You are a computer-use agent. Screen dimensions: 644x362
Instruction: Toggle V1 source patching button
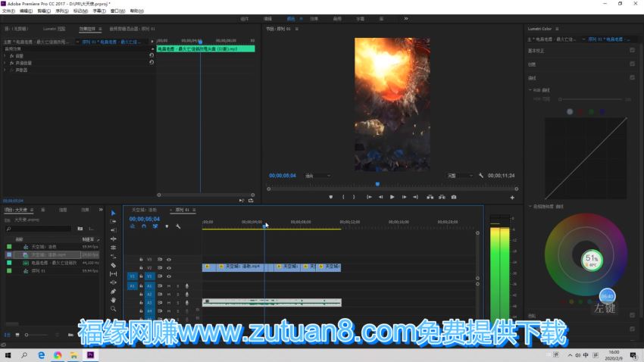[133, 276]
